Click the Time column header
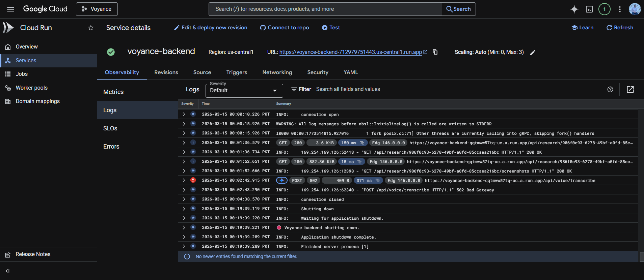 pos(206,104)
